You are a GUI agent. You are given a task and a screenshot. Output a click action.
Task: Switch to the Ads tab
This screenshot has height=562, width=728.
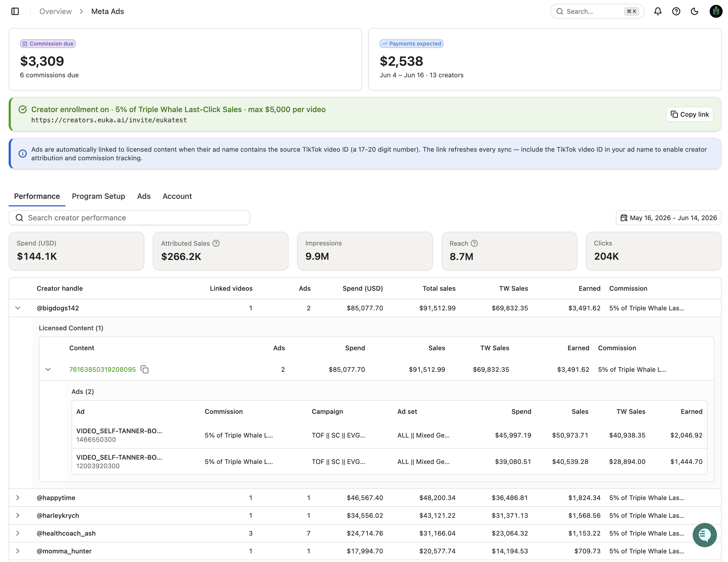(144, 196)
